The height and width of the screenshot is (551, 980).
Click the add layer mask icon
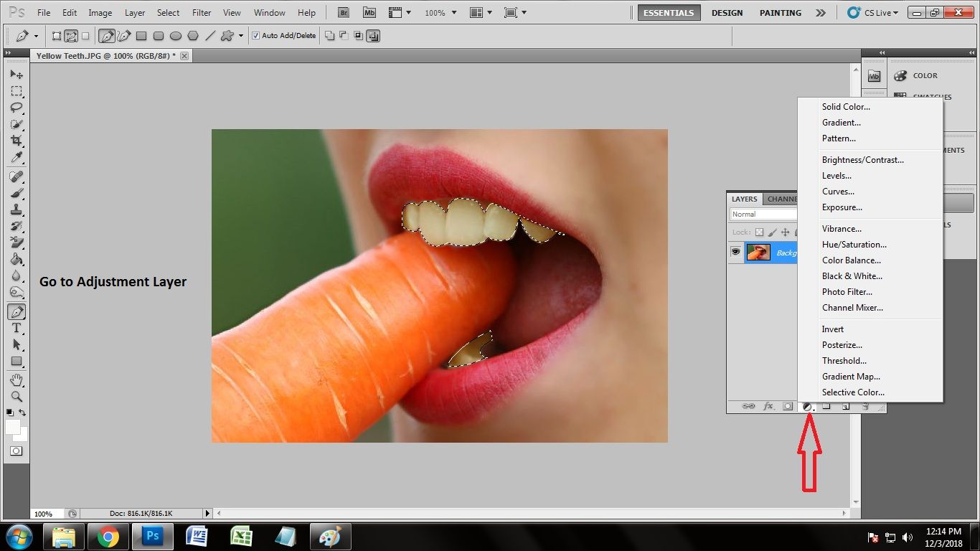pos(788,406)
